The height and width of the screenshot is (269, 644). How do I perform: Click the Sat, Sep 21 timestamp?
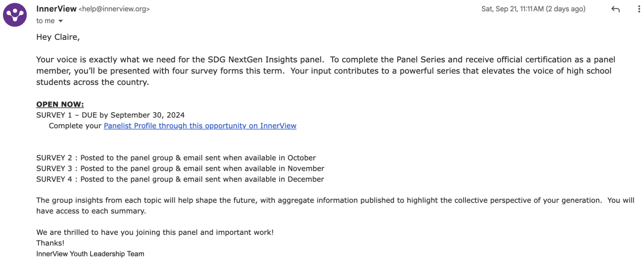pos(533,9)
